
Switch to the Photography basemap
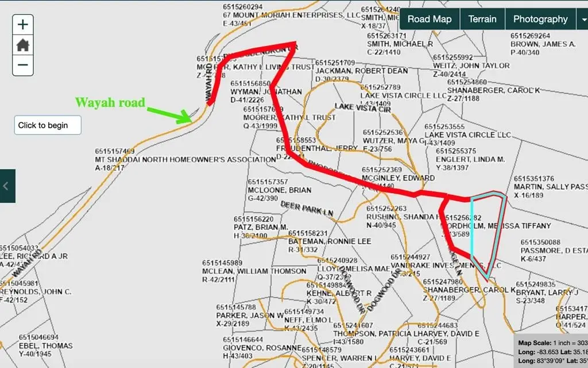(x=540, y=19)
